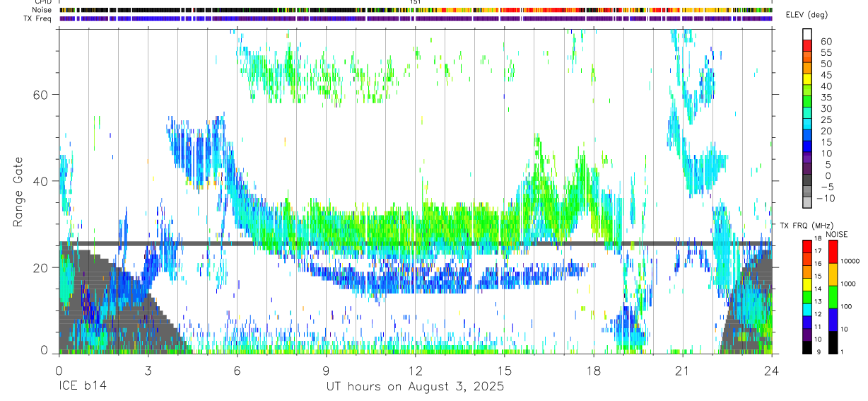Viewport: 868px width, 401px height.
Task: Click the multicolored Noise strip above the plot
Action: [415, 10]
